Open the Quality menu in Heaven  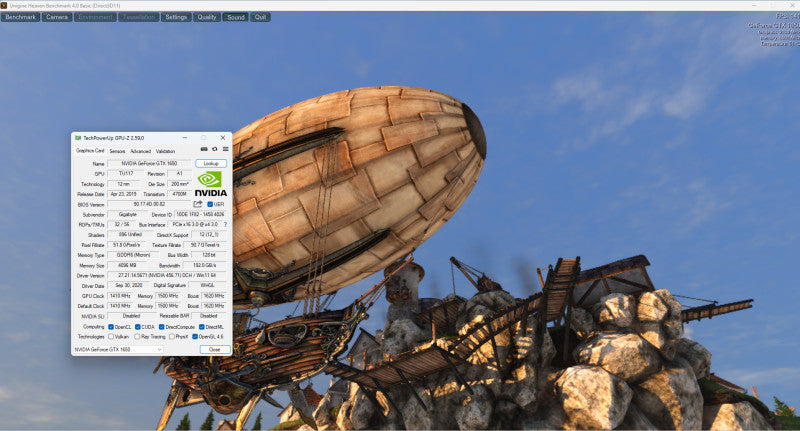207,17
